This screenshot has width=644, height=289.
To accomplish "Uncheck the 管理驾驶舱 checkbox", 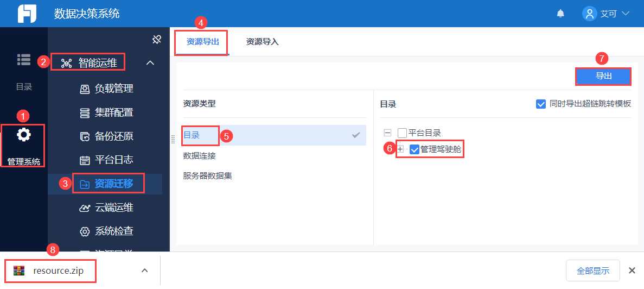I will [415, 149].
